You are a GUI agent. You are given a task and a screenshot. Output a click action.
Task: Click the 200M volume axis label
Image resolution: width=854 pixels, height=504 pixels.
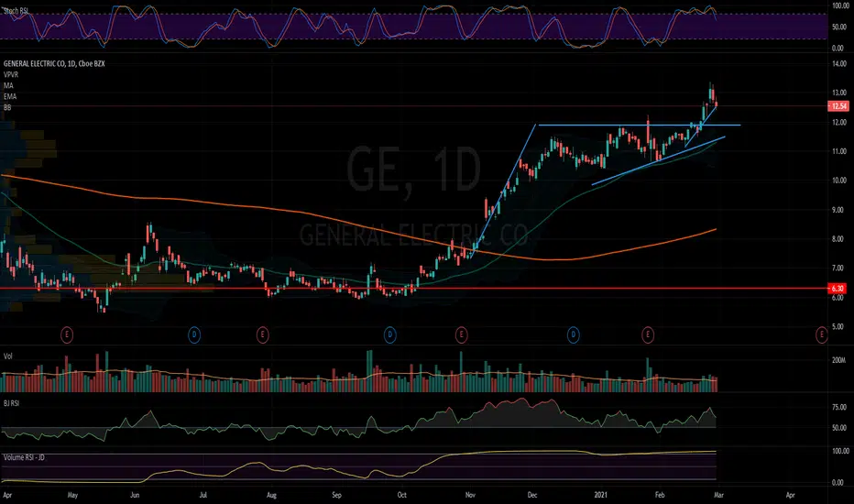point(838,360)
